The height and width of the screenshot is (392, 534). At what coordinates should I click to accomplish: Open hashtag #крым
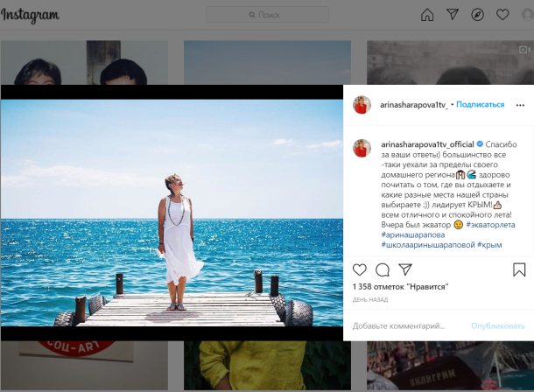coord(489,245)
